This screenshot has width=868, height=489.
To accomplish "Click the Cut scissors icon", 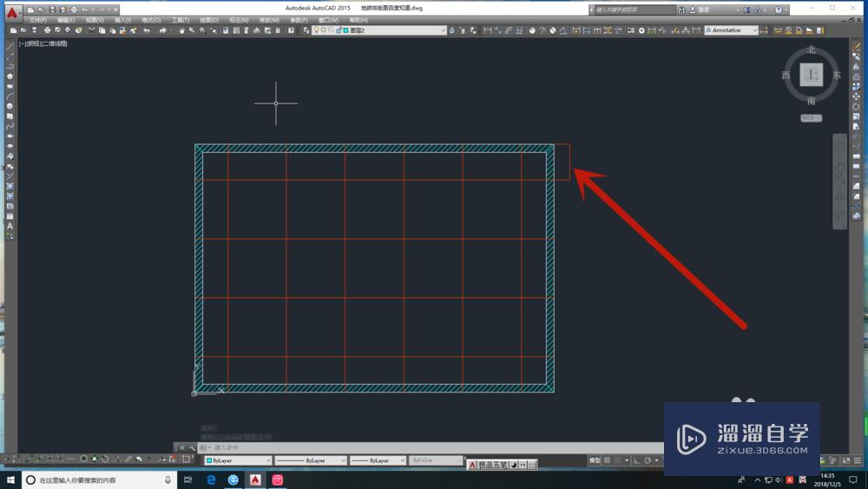I will pos(92,30).
